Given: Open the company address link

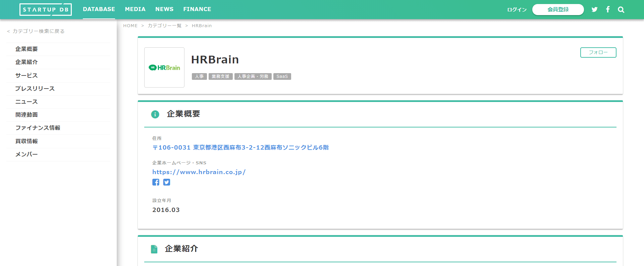Looking at the screenshot, I should [x=240, y=148].
